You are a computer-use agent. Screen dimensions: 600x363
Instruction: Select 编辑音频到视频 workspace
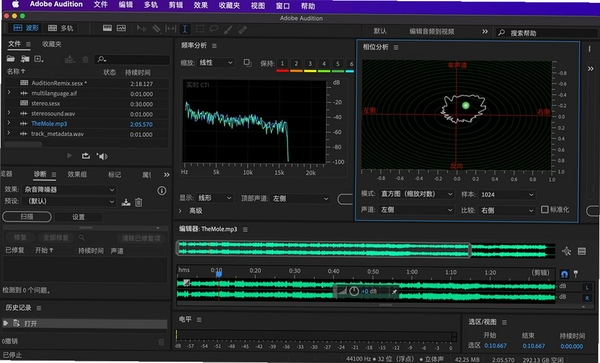(432, 32)
